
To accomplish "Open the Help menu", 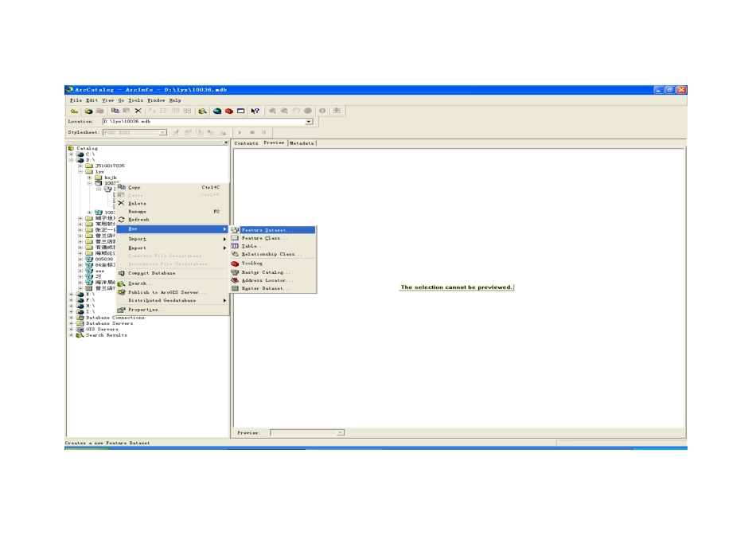I will [x=175, y=100].
